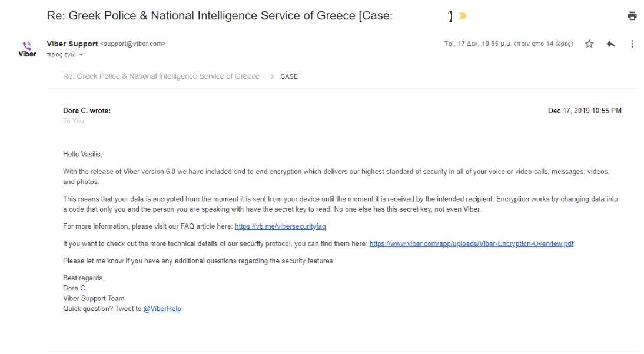Print this email using printer icon
Screen dimensions: 644x354
point(632,16)
